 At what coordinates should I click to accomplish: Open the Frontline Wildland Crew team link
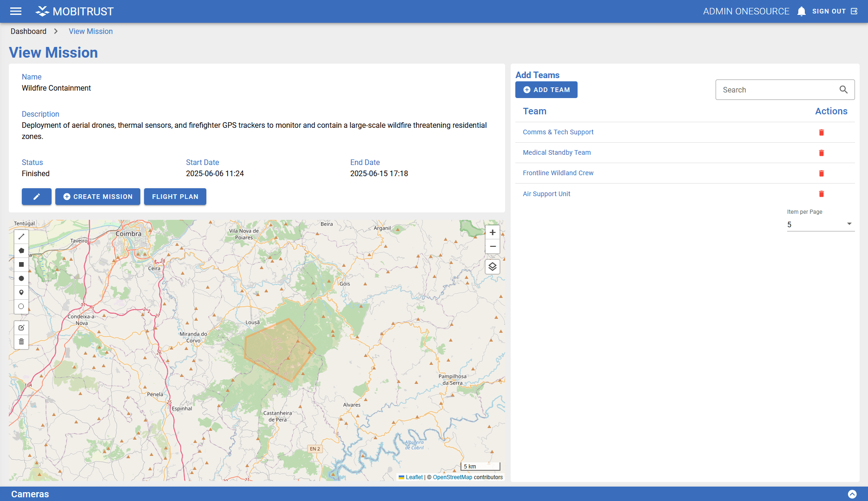pos(558,173)
